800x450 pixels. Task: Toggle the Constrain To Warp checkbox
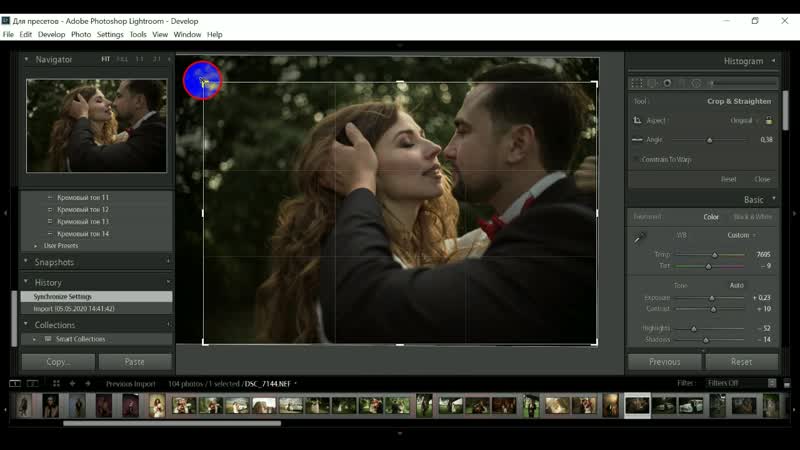coord(636,160)
